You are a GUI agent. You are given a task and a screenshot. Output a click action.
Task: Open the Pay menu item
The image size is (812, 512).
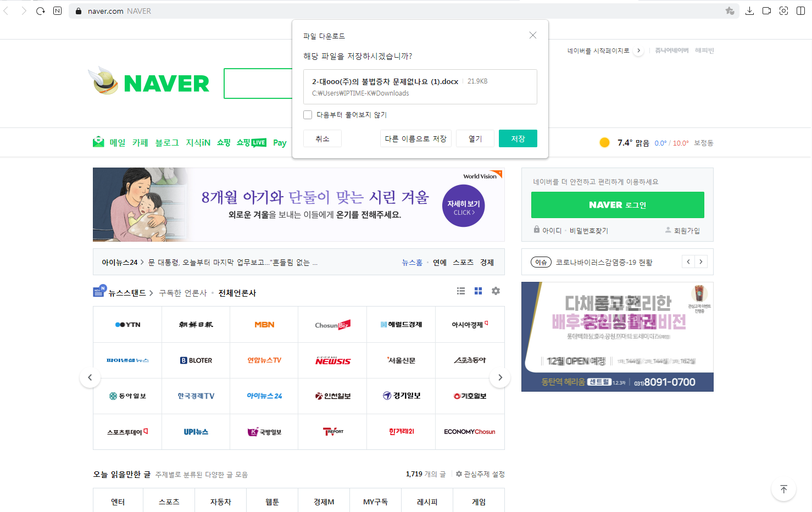pos(280,143)
